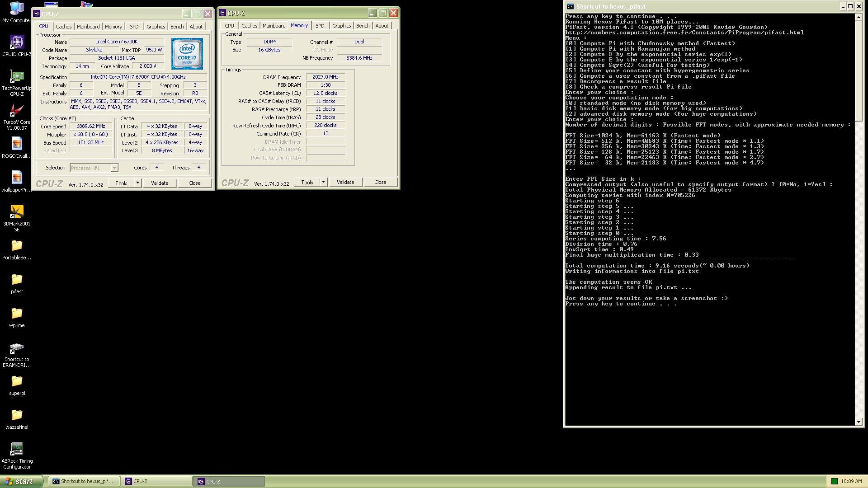Screen dimensions: 868x488
Task: Click the Core Speed value 6889.62 MHz
Action: 91,127
